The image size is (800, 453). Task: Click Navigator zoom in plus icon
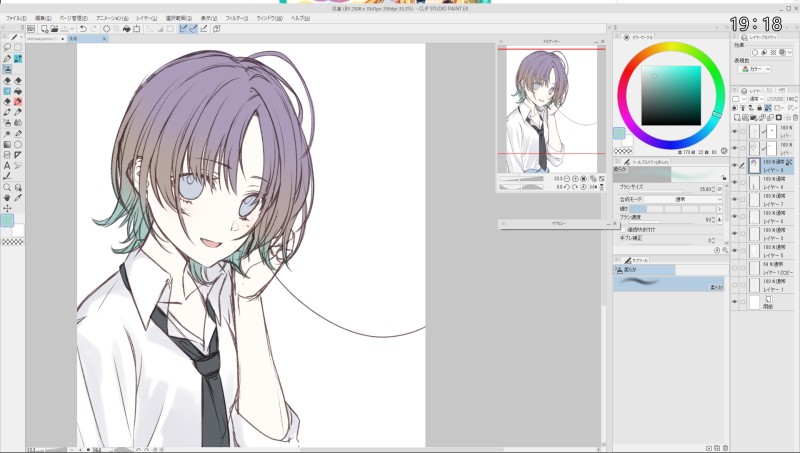tap(575, 179)
